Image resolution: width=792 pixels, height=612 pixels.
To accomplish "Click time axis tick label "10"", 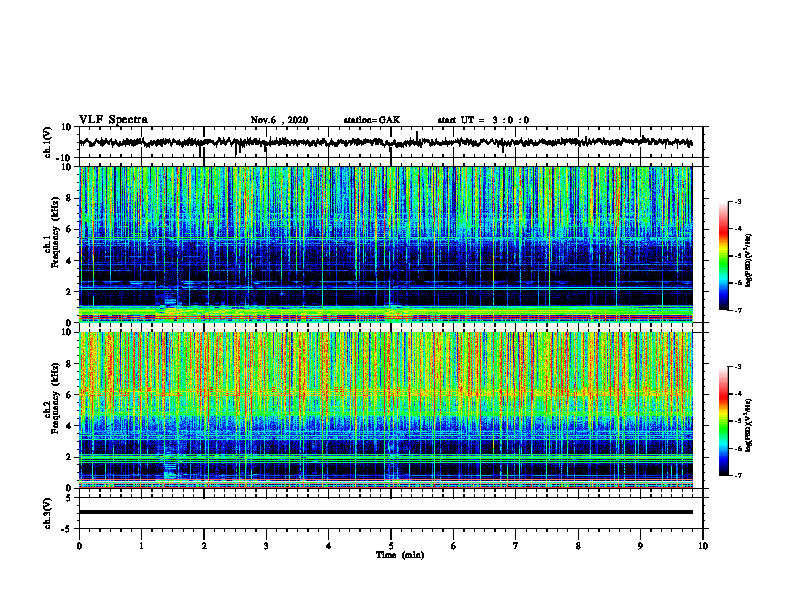I will 703,546.
